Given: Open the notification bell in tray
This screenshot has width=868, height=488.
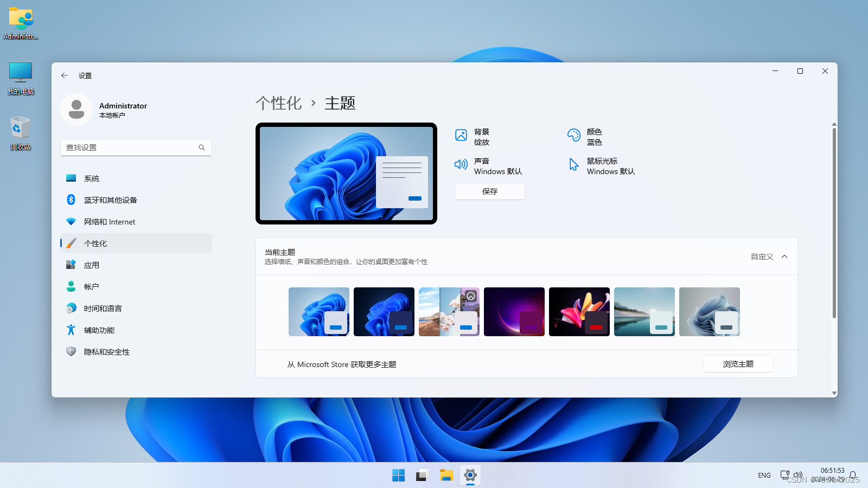Looking at the screenshot, I should point(853,476).
